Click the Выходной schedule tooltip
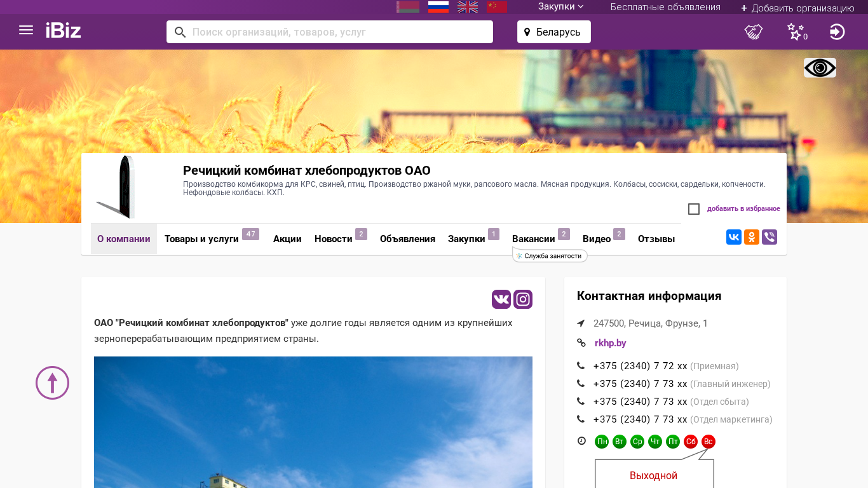868x488 pixels. 654,474
